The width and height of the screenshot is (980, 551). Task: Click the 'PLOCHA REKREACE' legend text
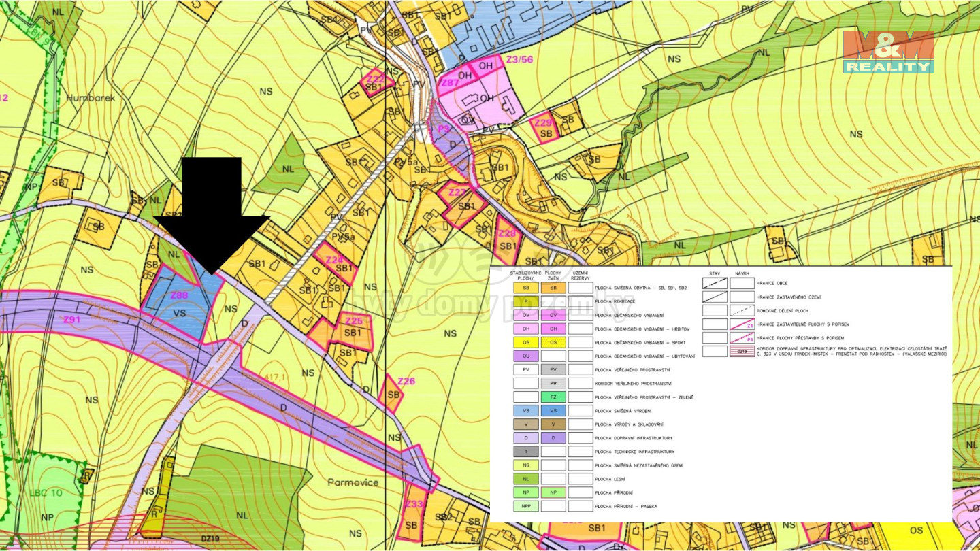[615, 301]
